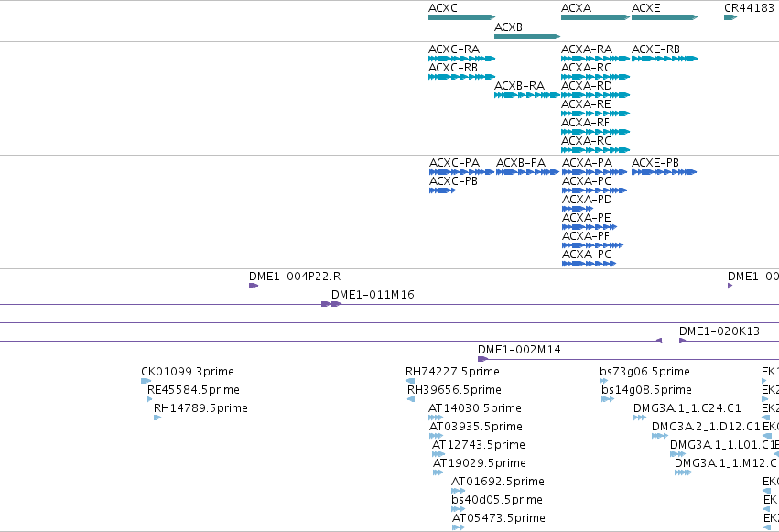Open the RH14789.5prime EST label
The image size is (779, 532).
tap(200, 408)
